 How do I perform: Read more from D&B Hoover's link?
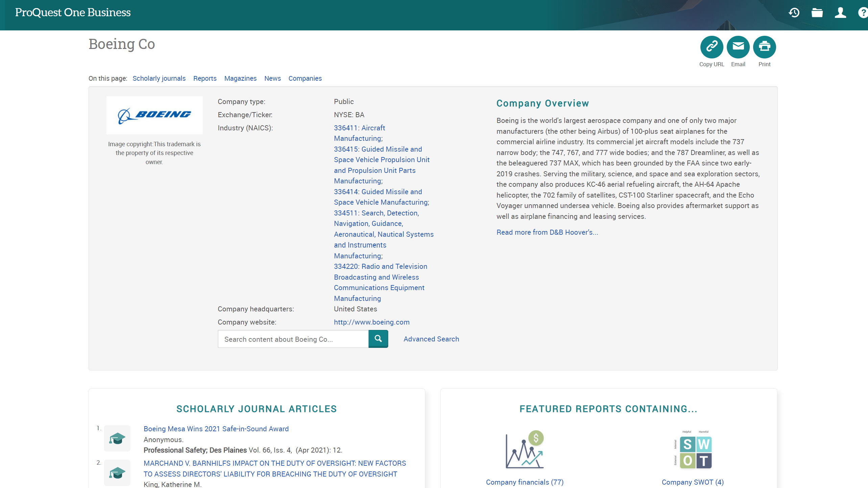pyautogui.click(x=547, y=232)
